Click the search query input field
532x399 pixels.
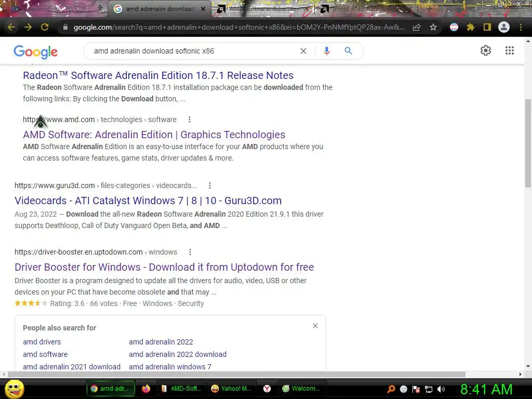(x=193, y=51)
